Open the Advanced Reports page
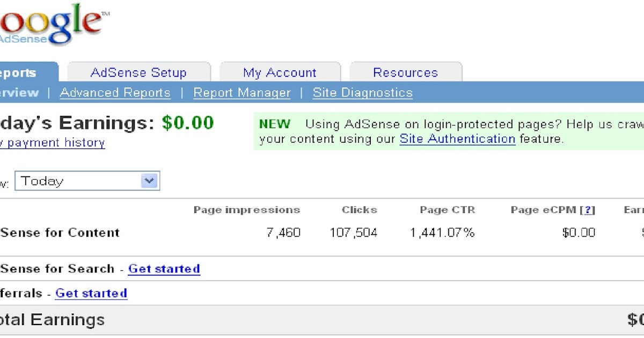 pos(115,92)
